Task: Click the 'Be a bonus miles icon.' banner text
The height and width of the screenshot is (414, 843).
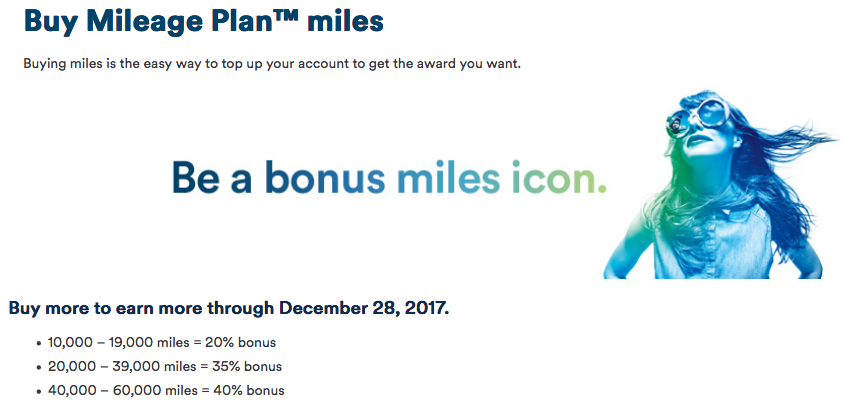Action: [389, 177]
